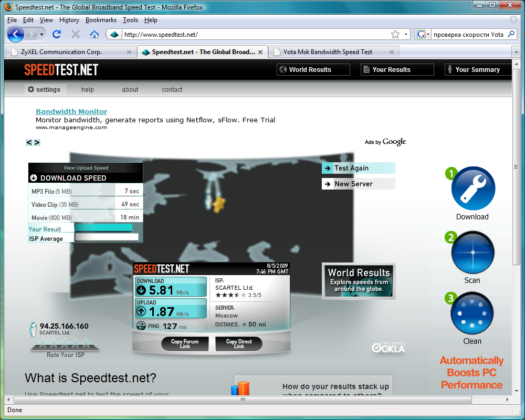Rate your ISP with the fifth star

pos(86,343)
